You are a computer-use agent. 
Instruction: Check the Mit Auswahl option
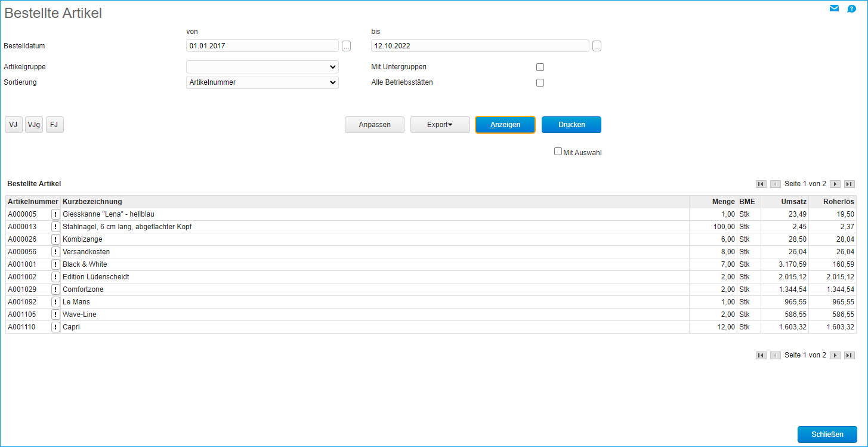click(x=558, y=152)
